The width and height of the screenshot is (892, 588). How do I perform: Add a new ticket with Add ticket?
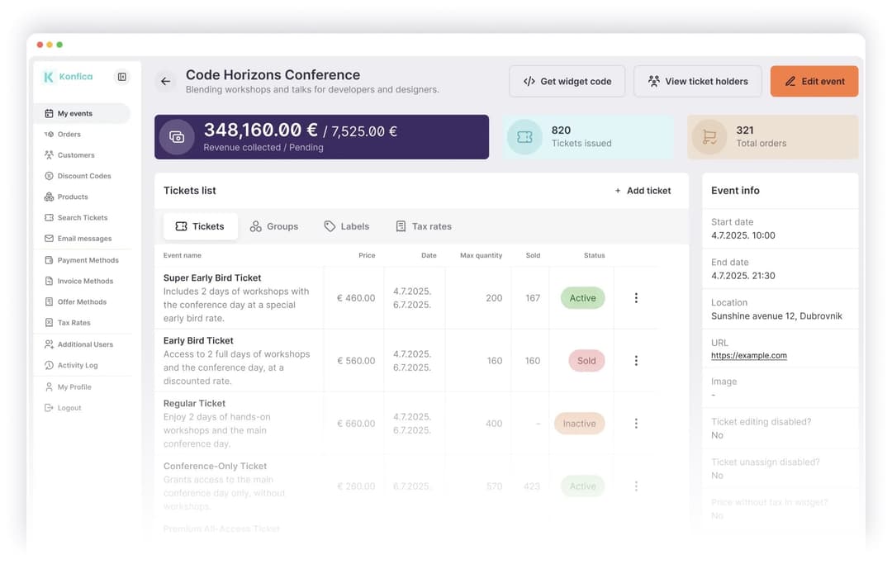[643, 190]
